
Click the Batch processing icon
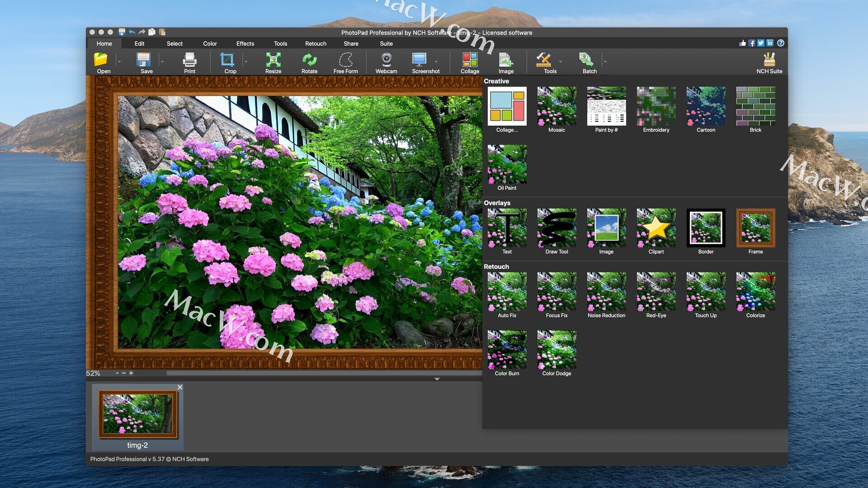pos(587,60)
